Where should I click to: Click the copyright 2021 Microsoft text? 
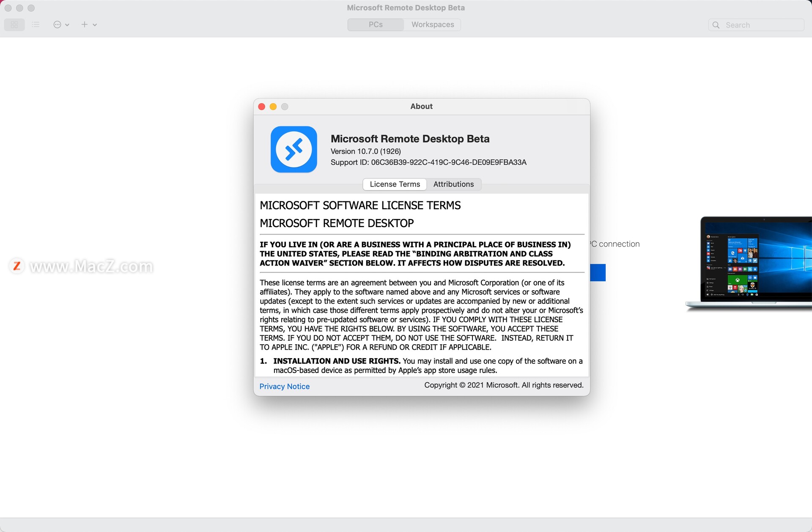point(504,385)
